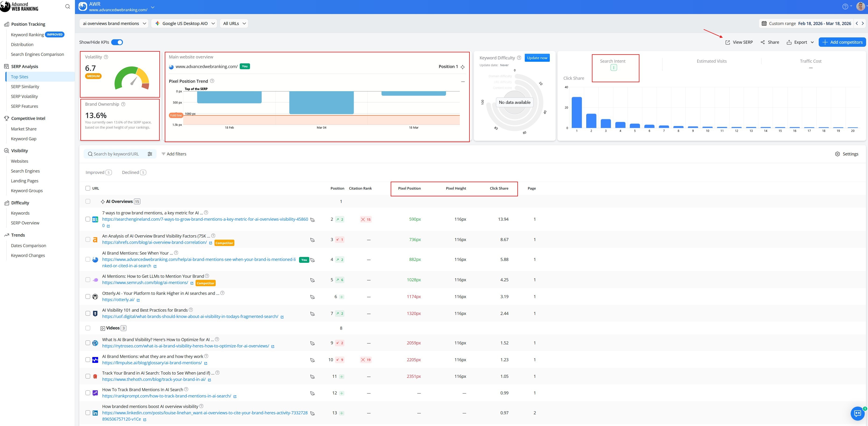Select the otterly.ai row checkbox
868x426 pixels.
point(88,296)
